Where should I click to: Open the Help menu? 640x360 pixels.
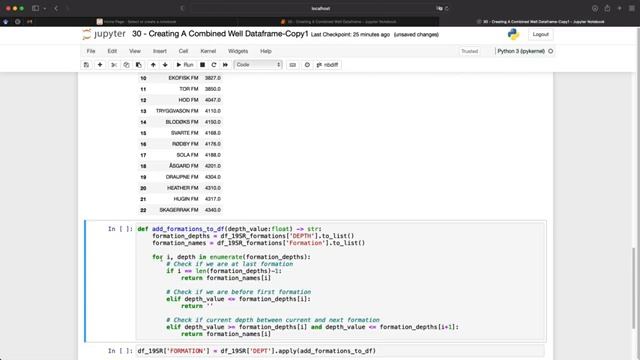click(266, 51)
